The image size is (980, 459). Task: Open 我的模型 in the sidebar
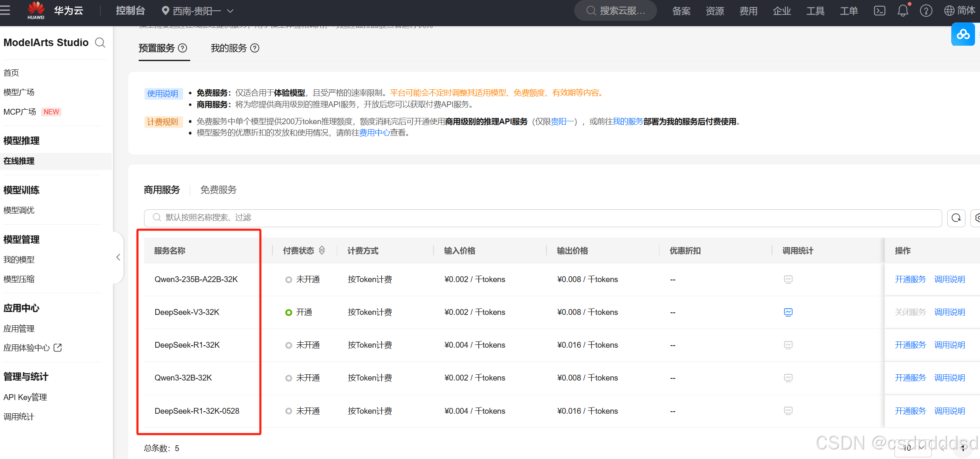coord(19,260)
